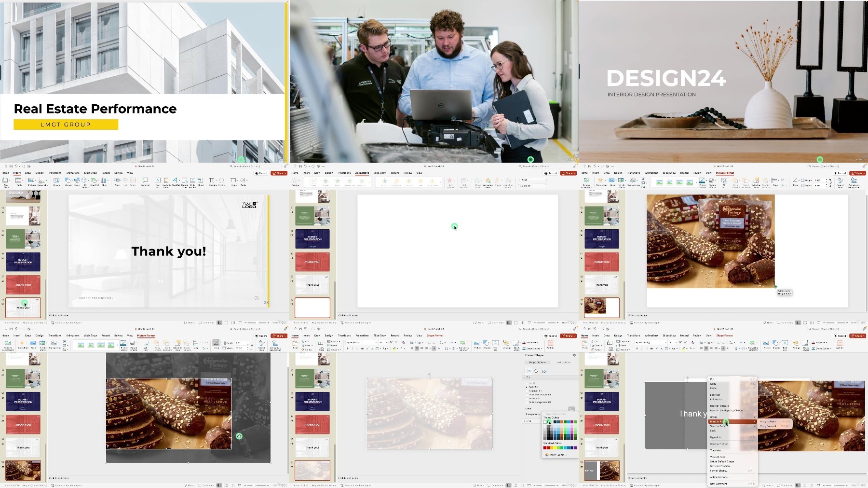Collapse Fill section in Format Shape pane
Viewport: 868px width, 488px height.
(525, 377)
